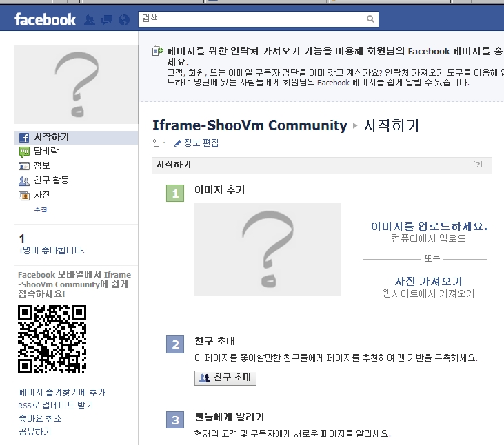504x445 pixels.
Task: Open 친구 활동 tab
Action: [52, 180]
